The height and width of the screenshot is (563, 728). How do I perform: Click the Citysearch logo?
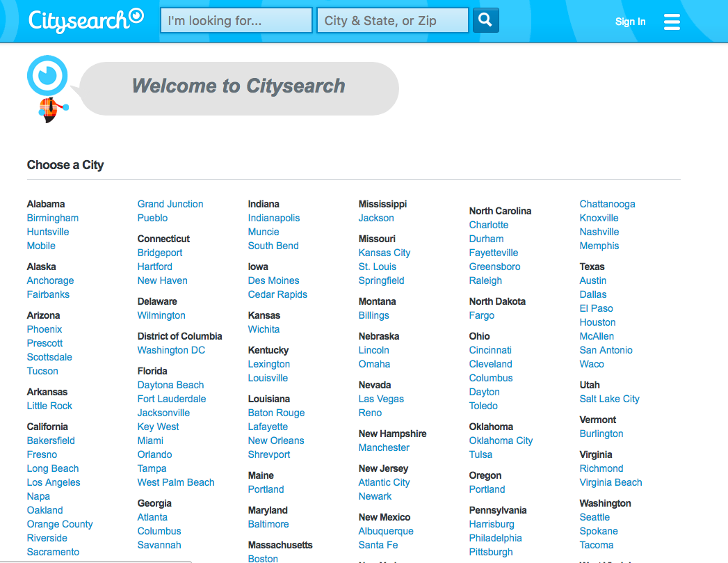pyautogui.click(x=86, y=20)
